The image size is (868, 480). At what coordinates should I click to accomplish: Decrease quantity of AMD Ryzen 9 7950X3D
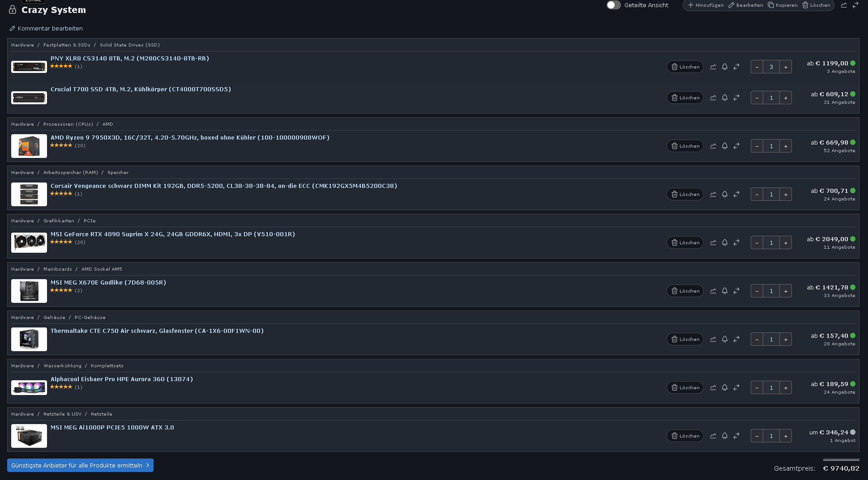point(757,146)
